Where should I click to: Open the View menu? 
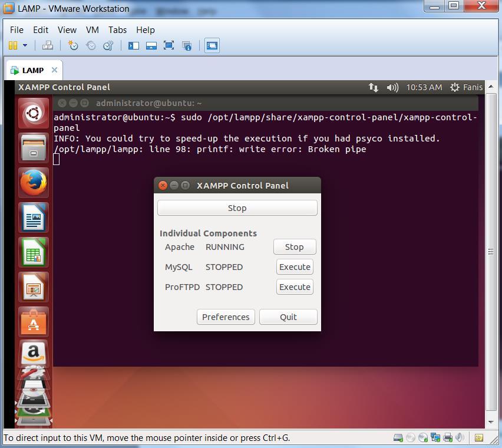[67, 30]
